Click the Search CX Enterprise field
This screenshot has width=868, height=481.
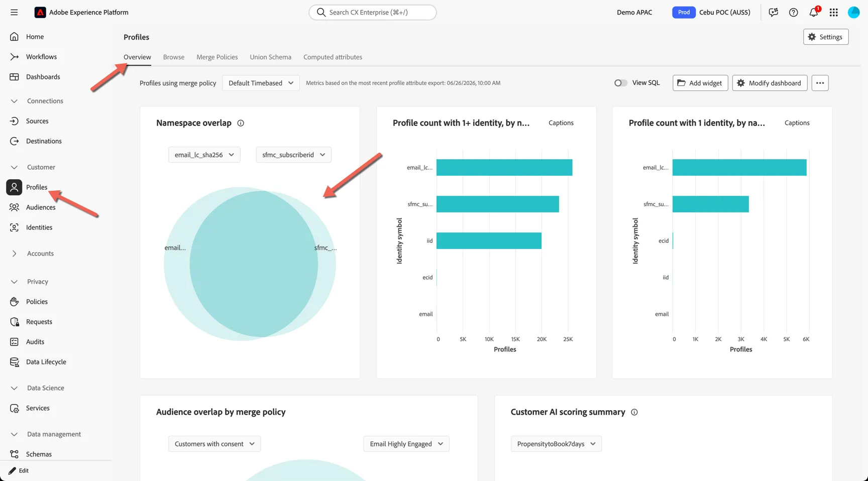pos(373,12)
